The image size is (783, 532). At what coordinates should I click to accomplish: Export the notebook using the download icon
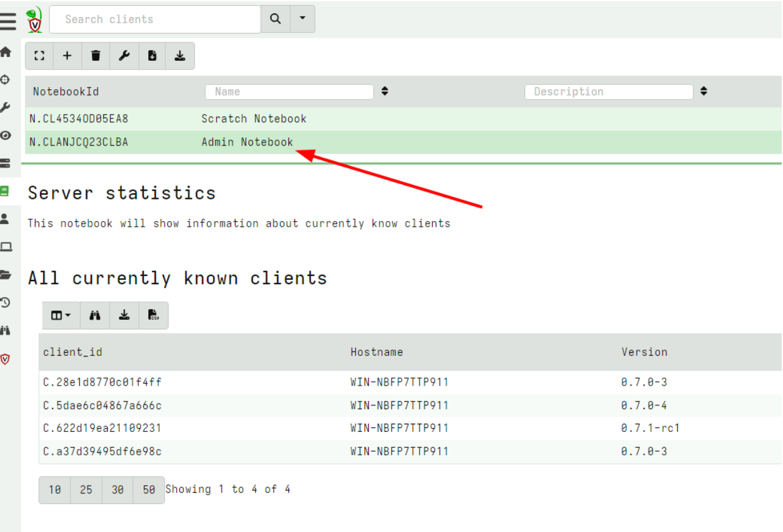[180, 56]
